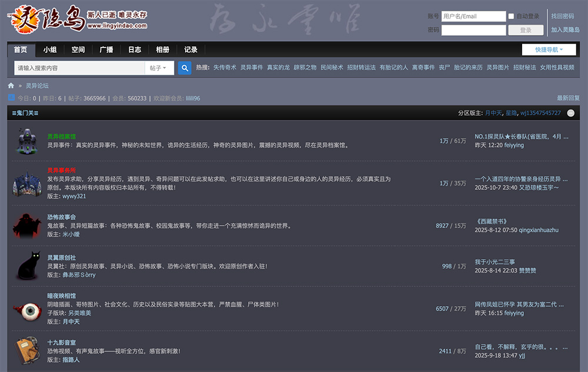This screenshot has width=588, height=372.
Task: Enable the 自动登录 checkbox
Action: click(511, 16)
